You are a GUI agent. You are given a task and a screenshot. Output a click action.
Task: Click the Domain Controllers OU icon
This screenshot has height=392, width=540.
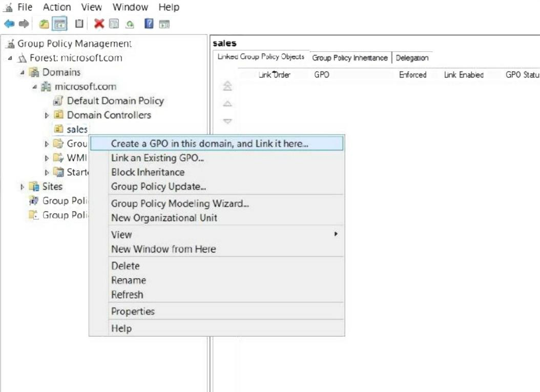coord(59,115)
